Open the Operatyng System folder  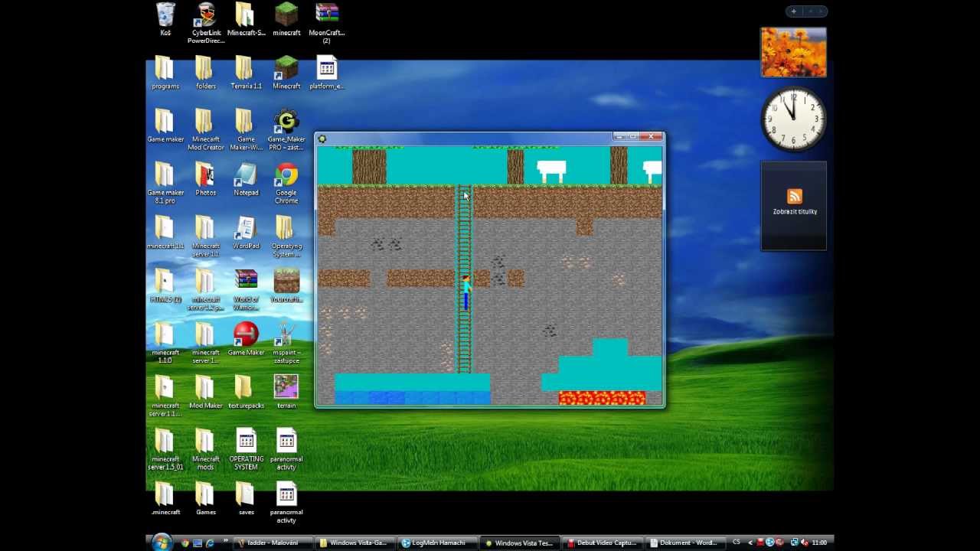286,236
